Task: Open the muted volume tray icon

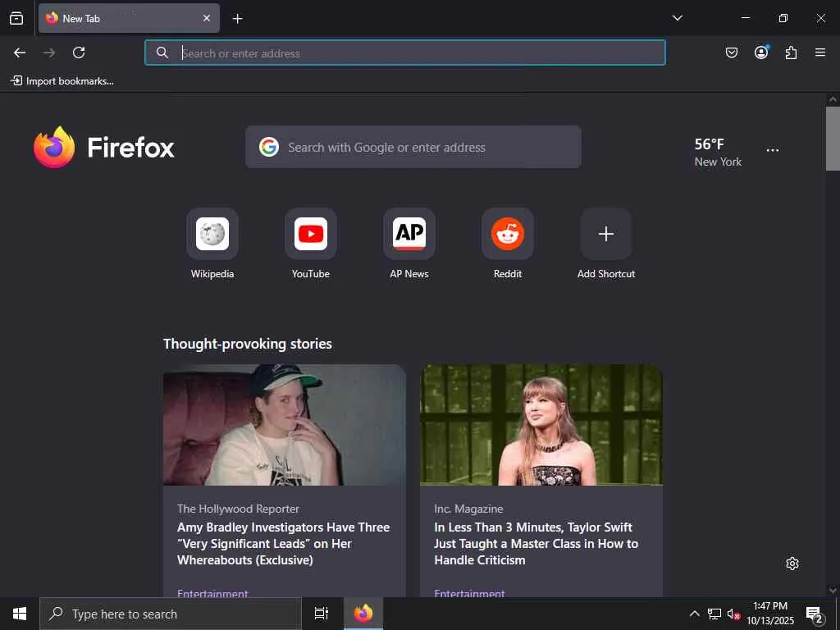Action: (733, 614)
